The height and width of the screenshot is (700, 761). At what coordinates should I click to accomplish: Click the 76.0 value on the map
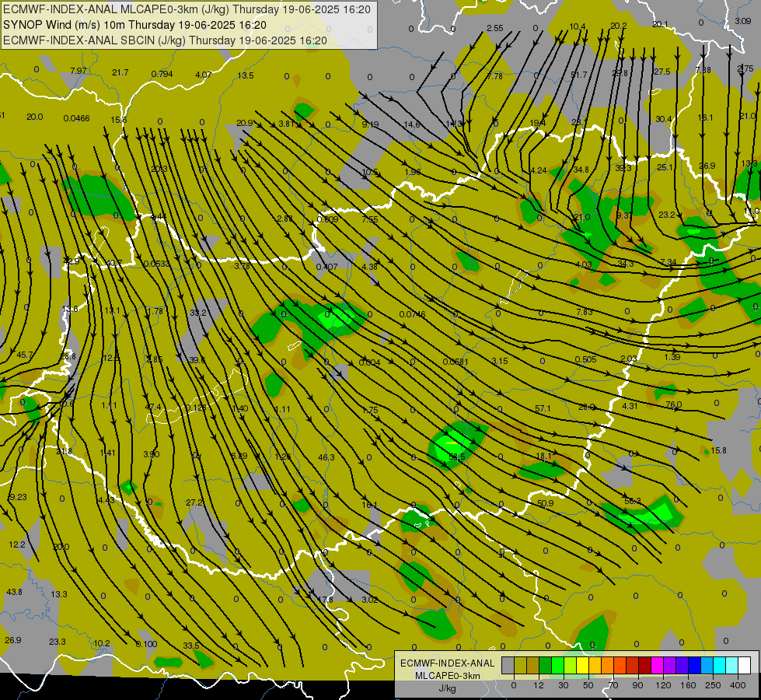[x=674, y=404]
